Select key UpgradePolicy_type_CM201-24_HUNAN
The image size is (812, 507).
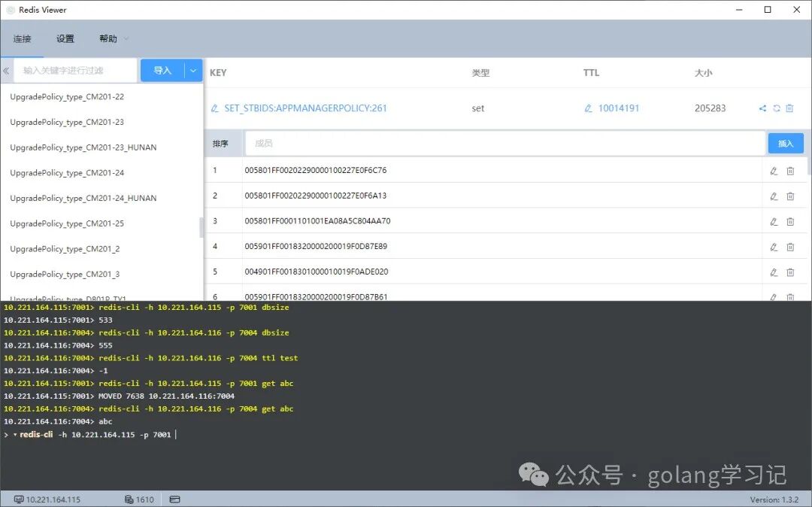[x=83, y=199]
